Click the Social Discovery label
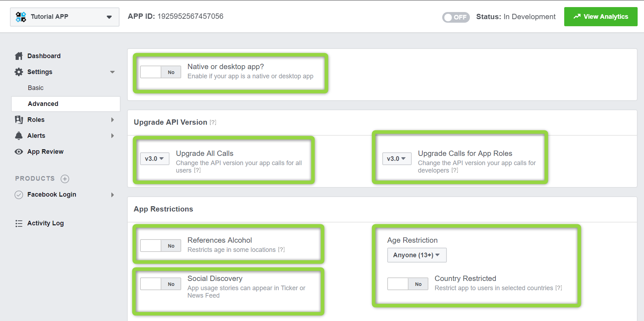Viewport: 644px width, 321px height. [215, 278]
